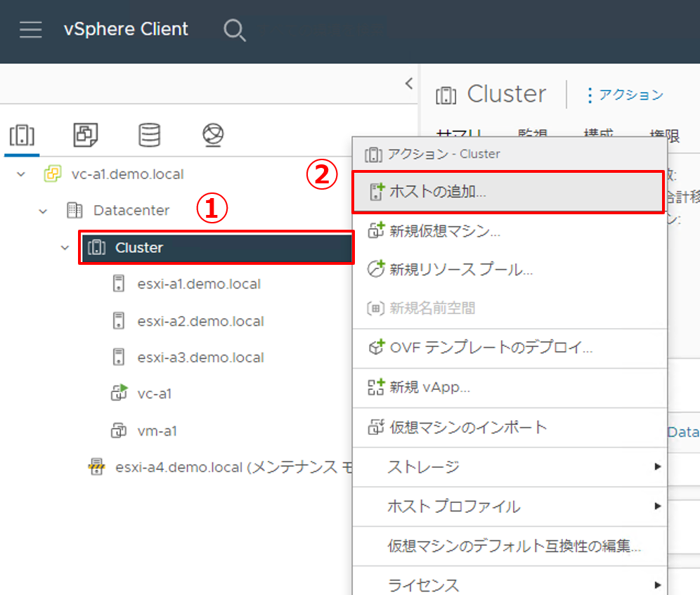Click the add host icon in menu
The width and height of the screenshot is (700, 595).
pyautogui.click(x=376, y=192)
